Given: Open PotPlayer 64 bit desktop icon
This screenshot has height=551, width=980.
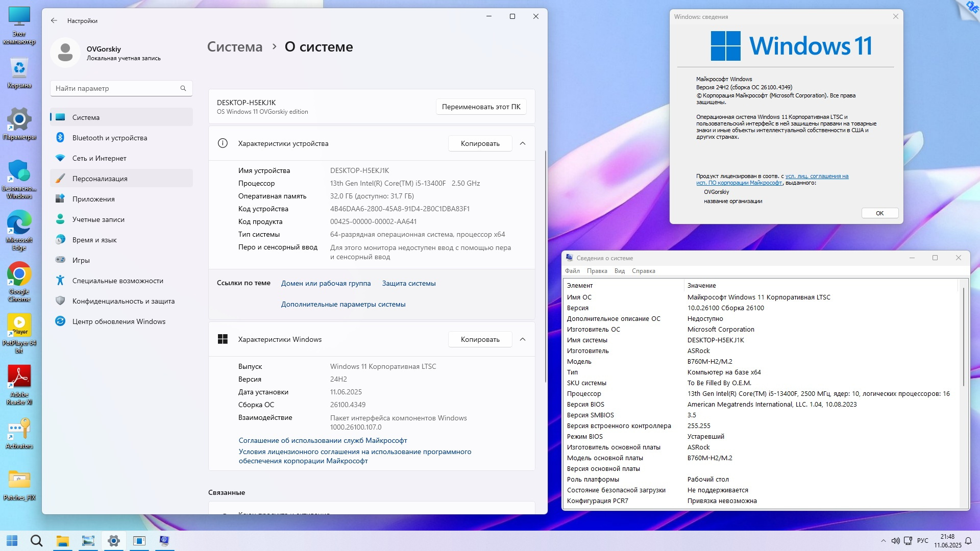Looking at the screenshot, I should [19, 327].
